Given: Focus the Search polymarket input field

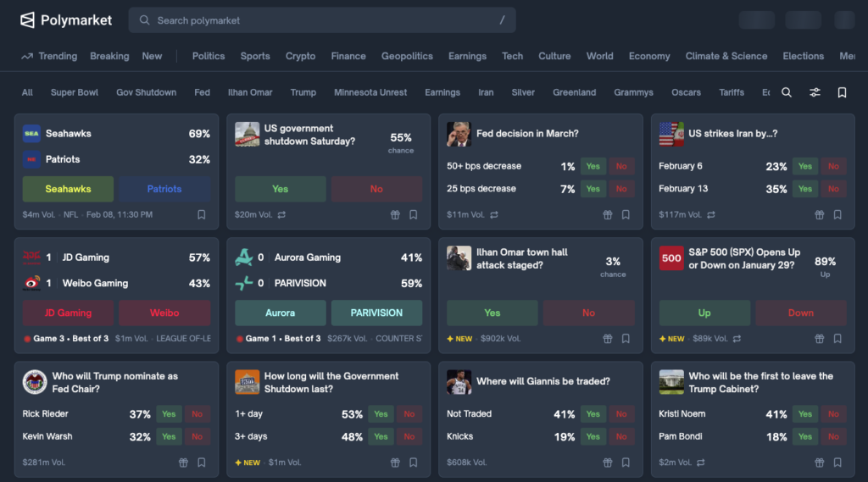Looking at the screenshot, I should (x=322, y=20).
